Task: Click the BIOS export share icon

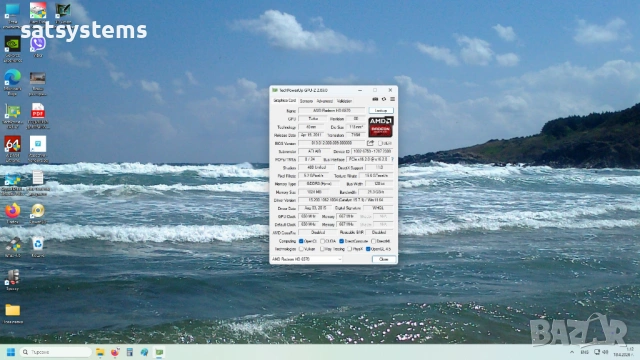Action: tap(370, 143)
